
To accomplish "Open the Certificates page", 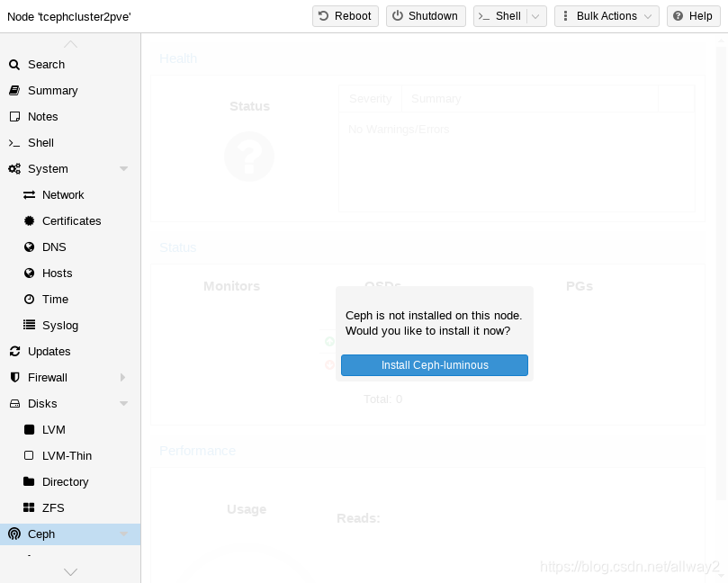I will point(70,221).
